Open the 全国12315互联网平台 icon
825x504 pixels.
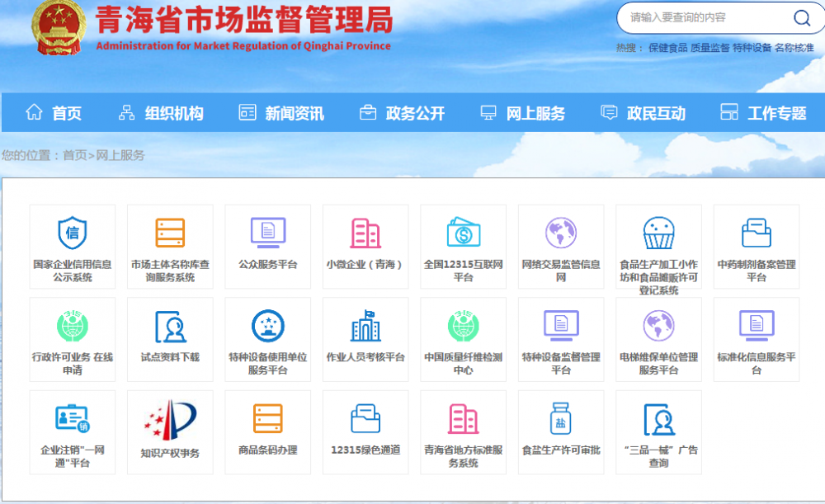[463, 233]
